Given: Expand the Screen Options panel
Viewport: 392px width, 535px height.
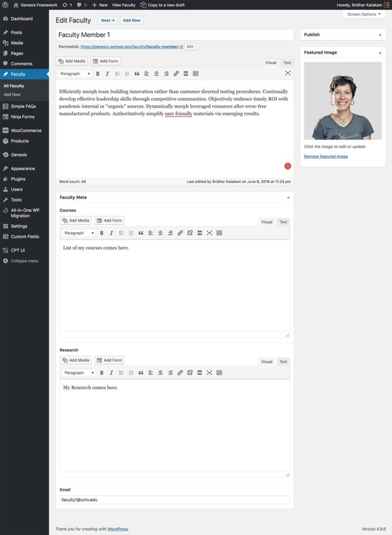Looking at the screenshot, I should click(364, 14).
